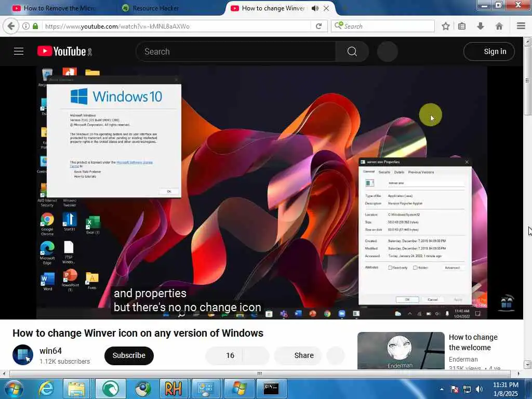532x399 pixels.
Task: Open the win64 channel name link
Action: (x=50, y=351)
